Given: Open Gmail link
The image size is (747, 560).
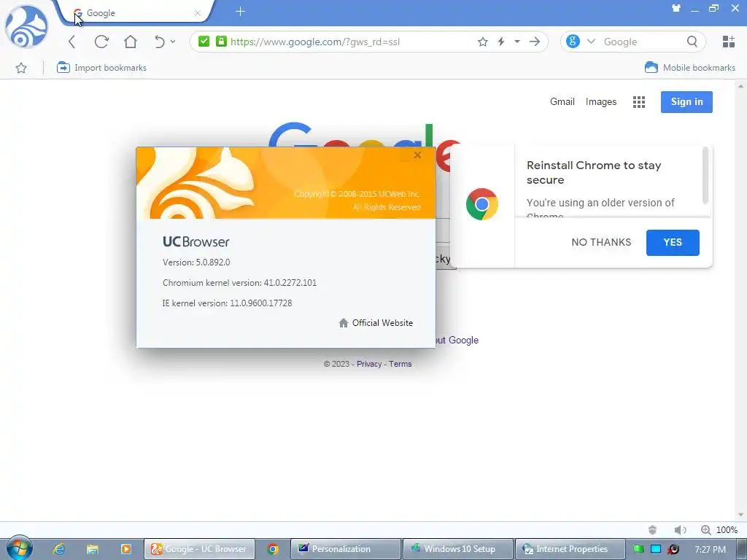Looking at the screenshot, I should click(x=562, y=101).
